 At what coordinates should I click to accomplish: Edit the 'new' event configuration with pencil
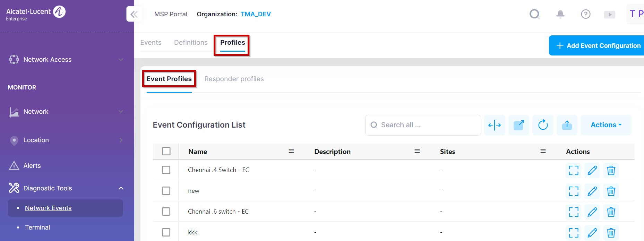(x=592, y=191)
